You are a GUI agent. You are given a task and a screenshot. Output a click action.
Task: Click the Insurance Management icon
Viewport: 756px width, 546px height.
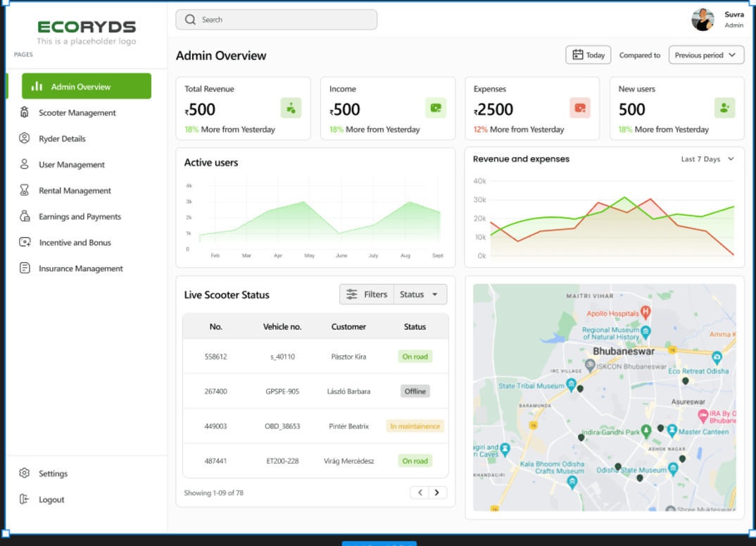tap(25, 268)
